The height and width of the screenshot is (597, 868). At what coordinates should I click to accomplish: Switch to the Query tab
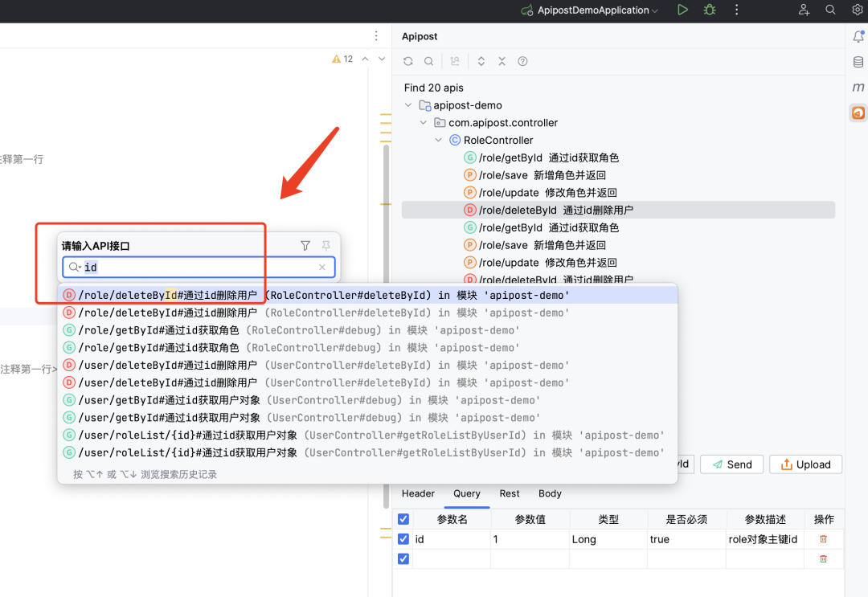pyautogui.click(x=467, y=493)
